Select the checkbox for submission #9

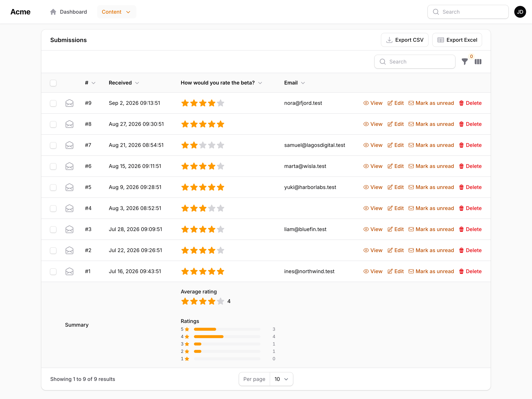pyautogui.click(x=53, y=103)
